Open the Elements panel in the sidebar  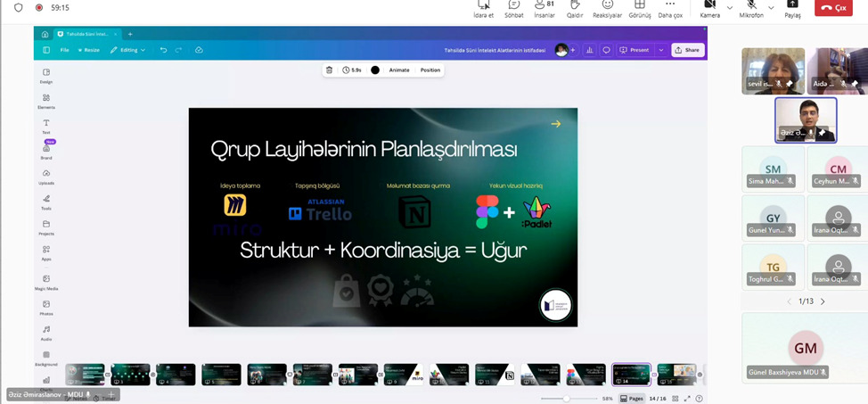coord(46,100)
